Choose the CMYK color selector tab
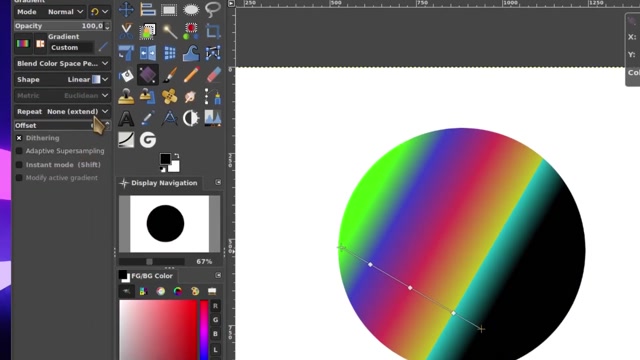 pos(143,291)
